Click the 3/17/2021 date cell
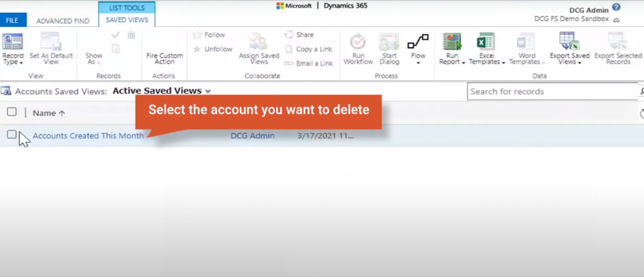This screenshot has width=644, height=277. coord(325,135)
